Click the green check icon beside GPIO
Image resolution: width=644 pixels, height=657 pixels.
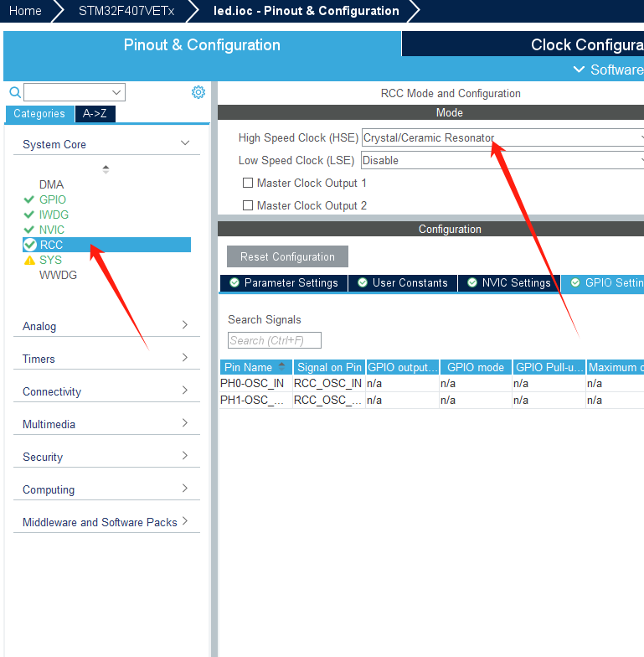[28, 199]
